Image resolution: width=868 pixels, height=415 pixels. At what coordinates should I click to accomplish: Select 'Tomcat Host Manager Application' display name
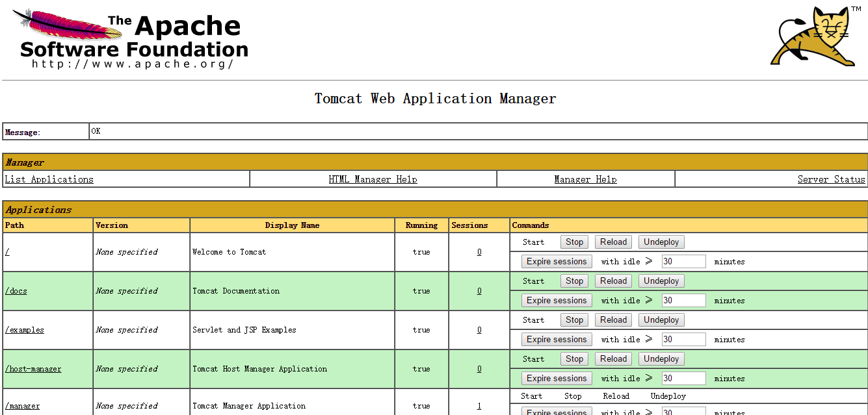260,369
